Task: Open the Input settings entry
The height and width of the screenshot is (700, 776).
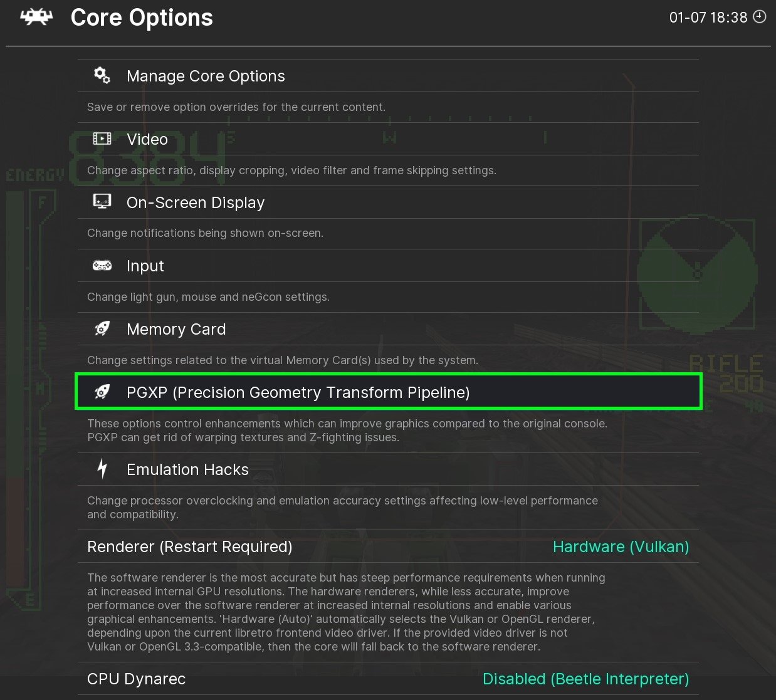Action: pos(145,266)
